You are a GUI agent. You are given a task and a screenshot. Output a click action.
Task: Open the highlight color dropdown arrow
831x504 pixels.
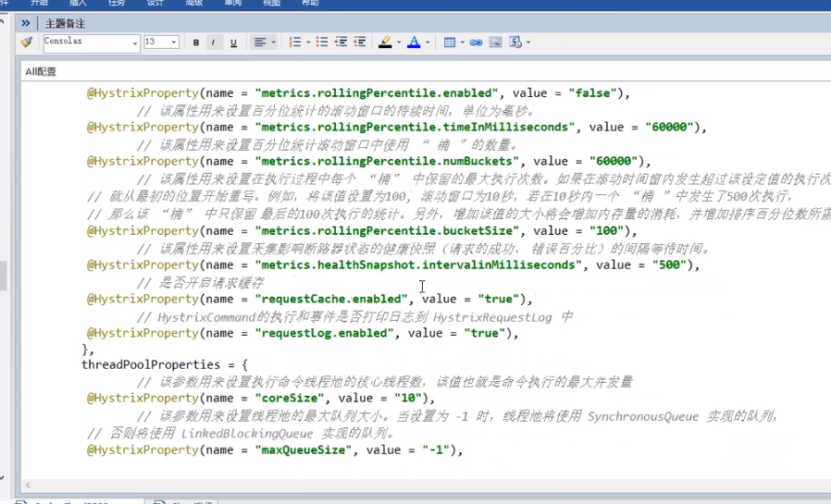tap(399, 43)
